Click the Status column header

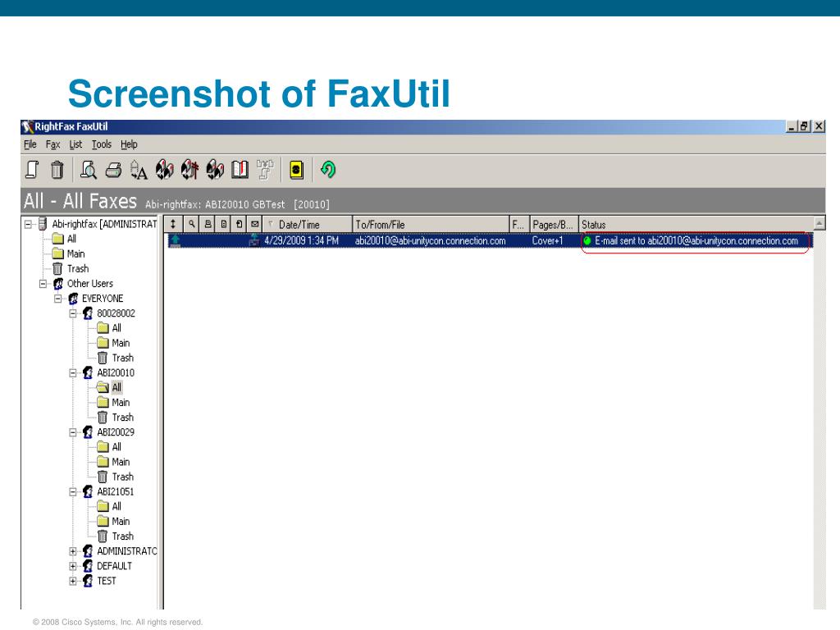pyautogui.click(x=696, y=224)
